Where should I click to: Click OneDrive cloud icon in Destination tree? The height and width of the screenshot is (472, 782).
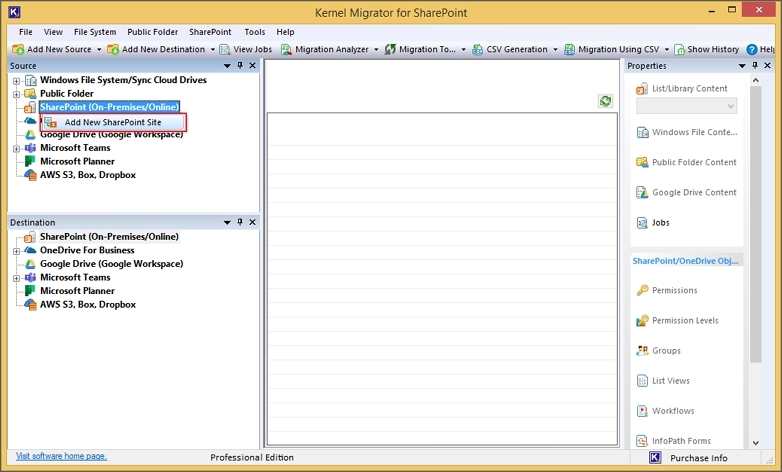point(30,250)
